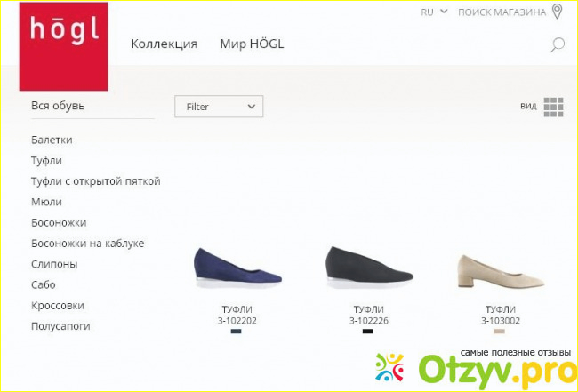Select the navy blue swatch under 3-102202
This screenshot has width=578, height=392.
[x=236, y=332]
